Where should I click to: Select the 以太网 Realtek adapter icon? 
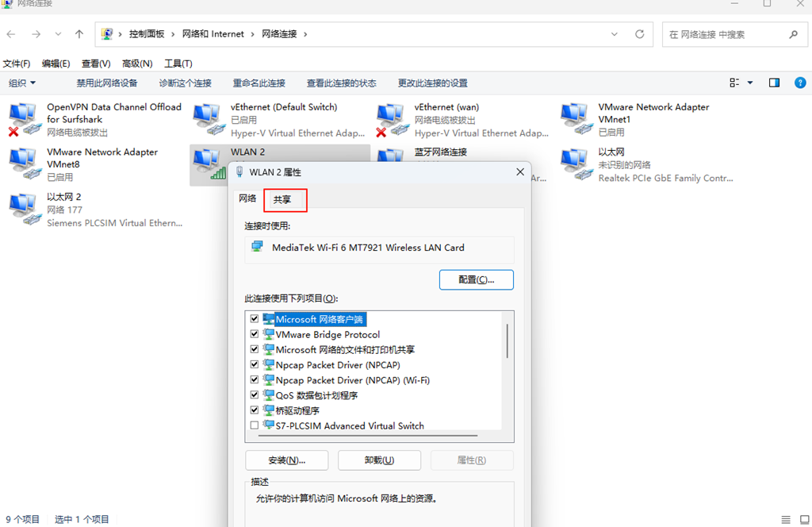pyautogui.click(x=576, y=163)
